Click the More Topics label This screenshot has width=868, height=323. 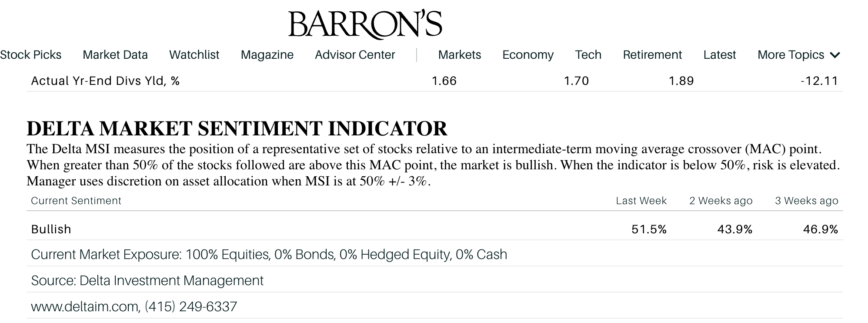tap(791, 55)
